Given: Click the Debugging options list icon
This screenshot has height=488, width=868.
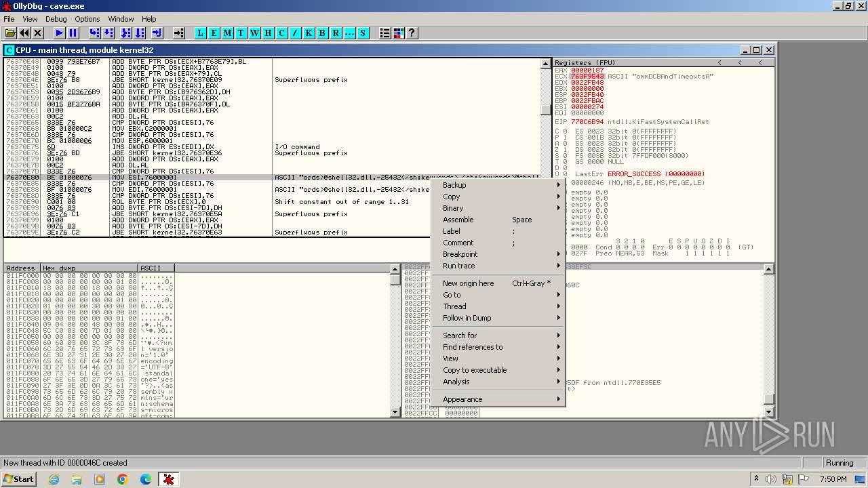Looking at the screenshot, I should tap(384, 33).
